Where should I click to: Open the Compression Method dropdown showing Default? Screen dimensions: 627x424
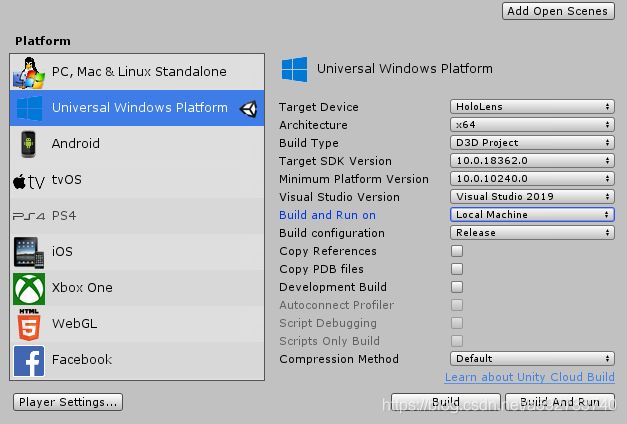pos(532,359)
